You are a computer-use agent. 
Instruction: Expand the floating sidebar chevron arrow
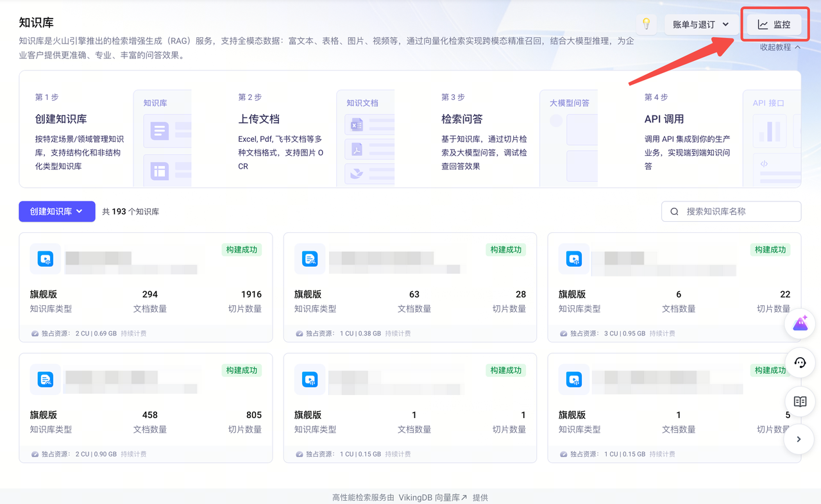800,439
